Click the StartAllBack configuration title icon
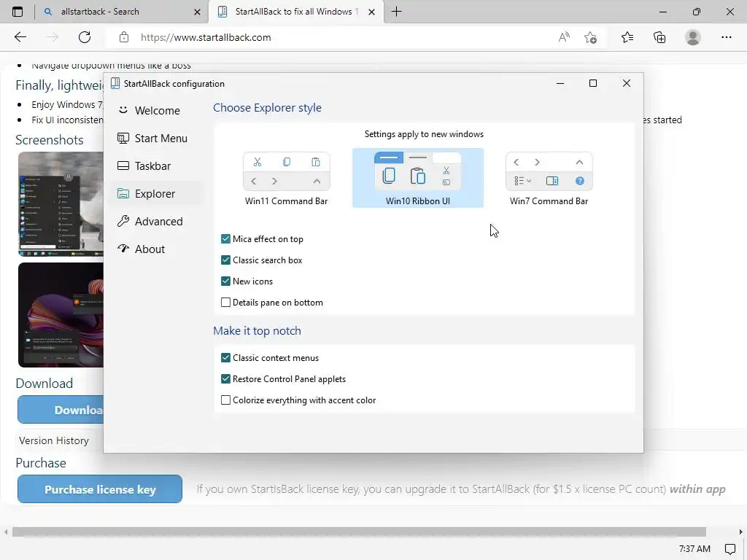Screen dimensions: 747x560 point(115,83)
